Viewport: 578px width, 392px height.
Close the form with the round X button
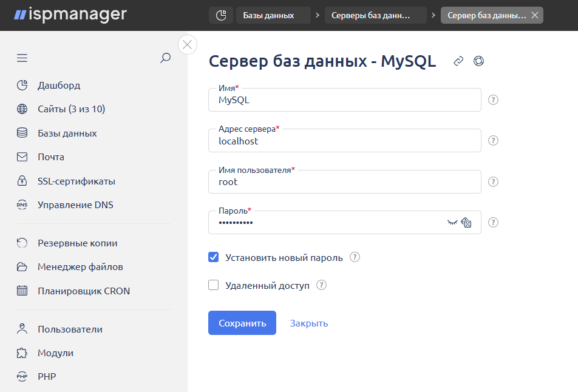click(187, 44)
